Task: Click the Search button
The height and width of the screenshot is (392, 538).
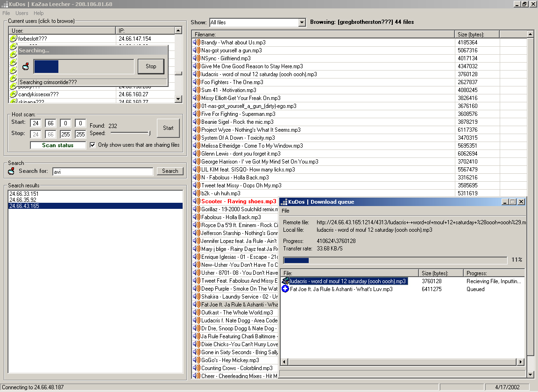Action: (170, 171)
